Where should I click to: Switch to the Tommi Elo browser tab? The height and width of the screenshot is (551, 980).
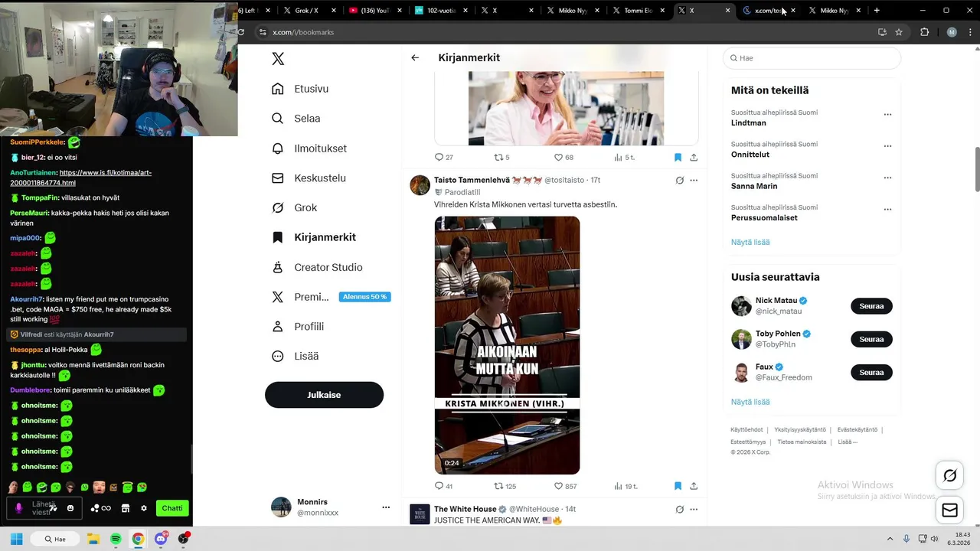click(x=639, y=11)
